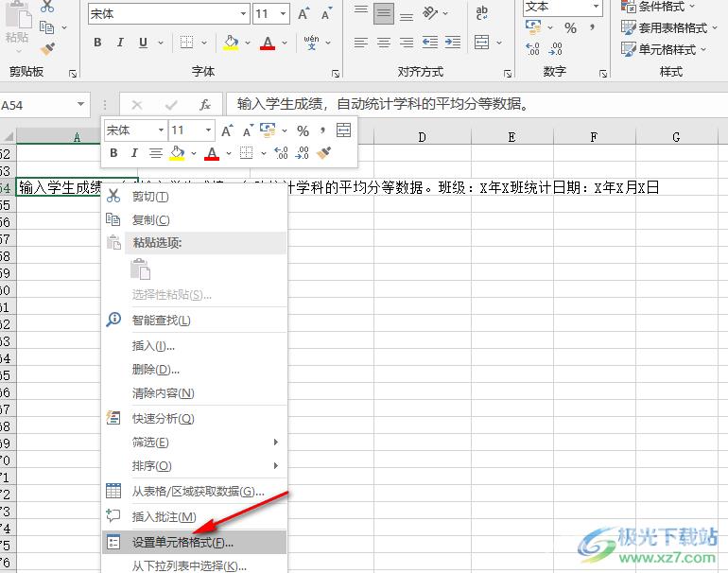Open the alignment group dialog launcher
This screenshot has width=728, height=573.
click(508, 74)
